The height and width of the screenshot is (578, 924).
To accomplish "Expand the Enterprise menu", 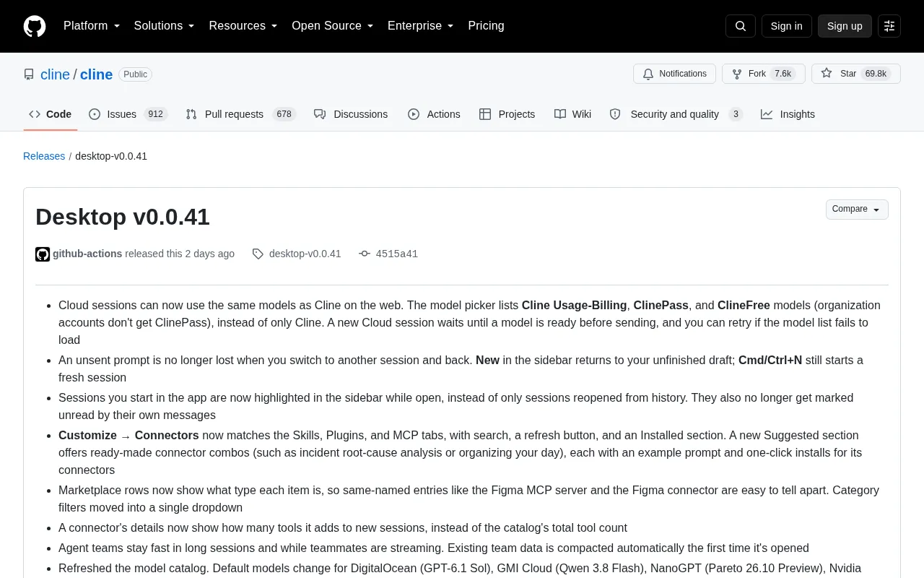I will 421,26.
